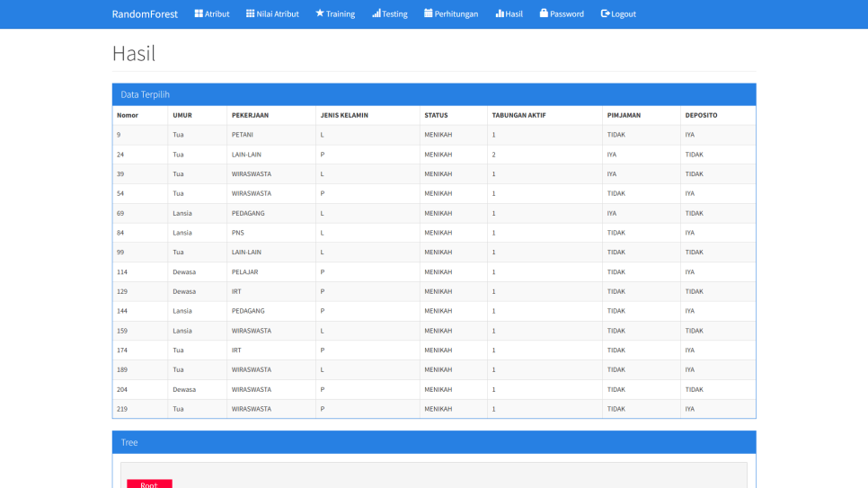The width and height of the screenshot is (868, 488).
Task: Click the PELAJAR cell in row 114
Action: coord(244,271)
